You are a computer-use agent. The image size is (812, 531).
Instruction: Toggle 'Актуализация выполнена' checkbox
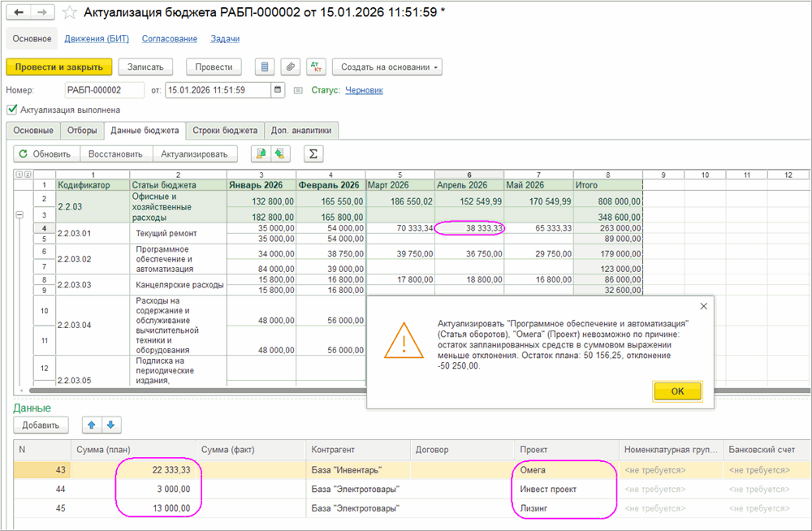[11, 110]
